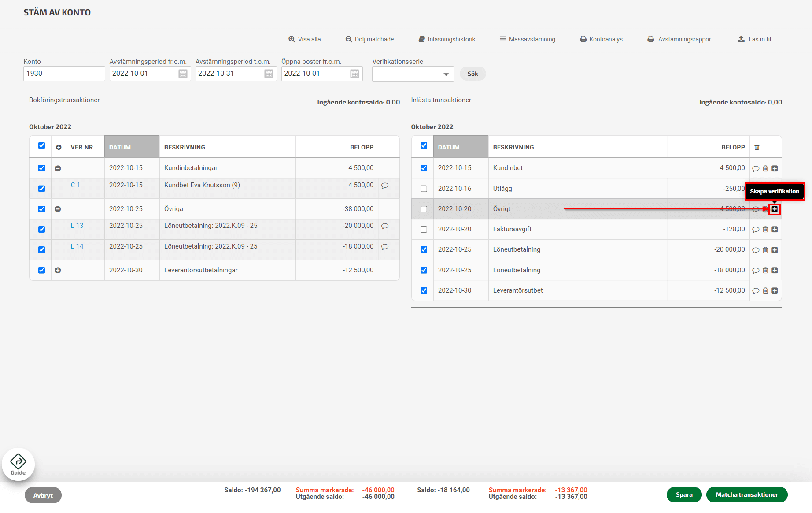This screenshot has width=812, height=513.
Task: Open the Guide helper button
Action: point(18,464)
